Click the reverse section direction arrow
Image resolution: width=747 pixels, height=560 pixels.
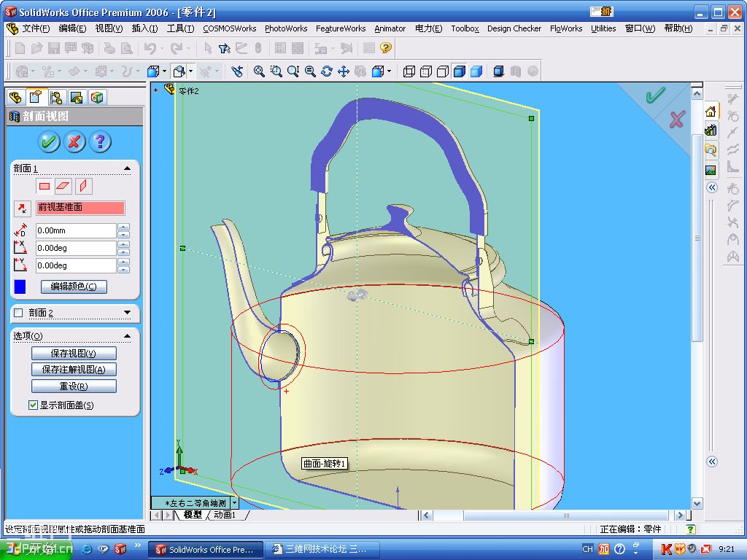(x=20, y=209)
